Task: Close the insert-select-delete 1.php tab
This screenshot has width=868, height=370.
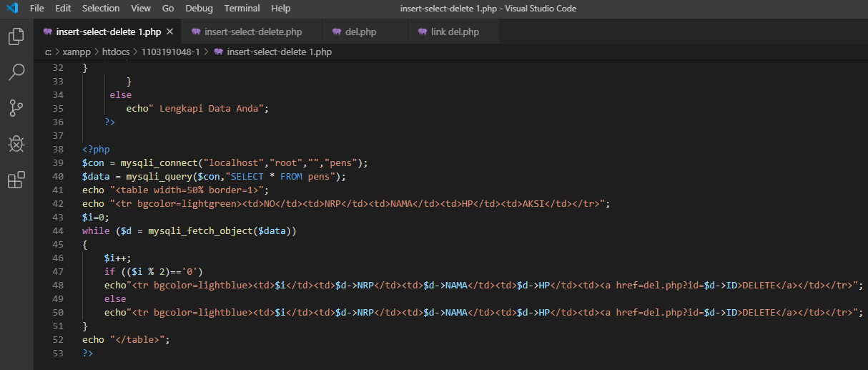Action: coord(169,32)
